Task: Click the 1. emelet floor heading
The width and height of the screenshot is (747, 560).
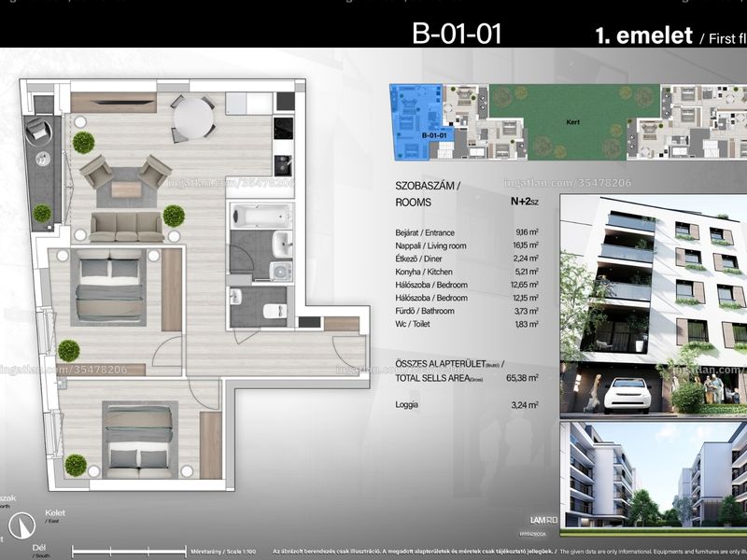Action: click(x=643, y=35)
